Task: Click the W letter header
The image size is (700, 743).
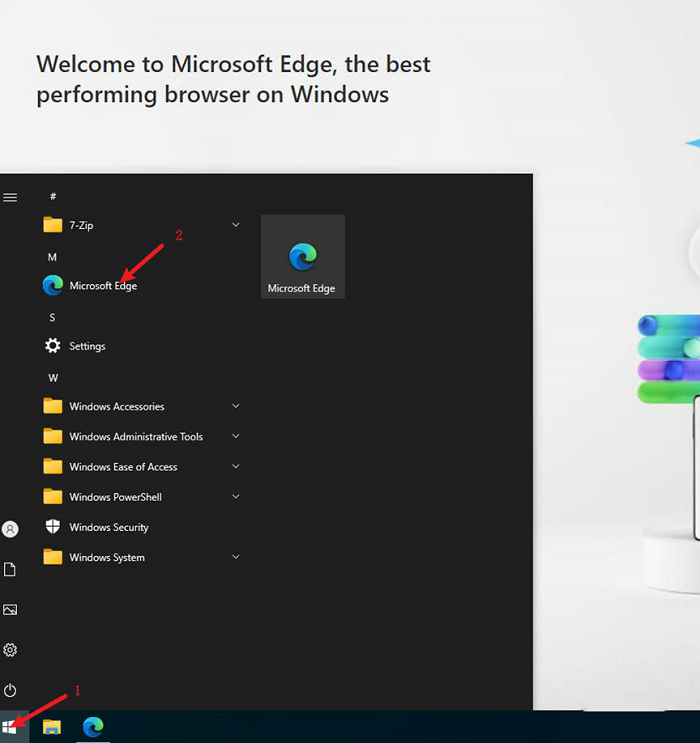Action: 53,378
